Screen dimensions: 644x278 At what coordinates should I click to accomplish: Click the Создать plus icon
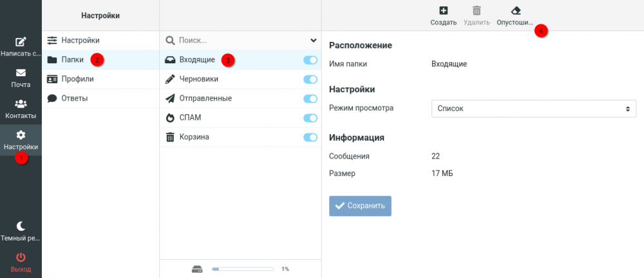coord(443,10)
